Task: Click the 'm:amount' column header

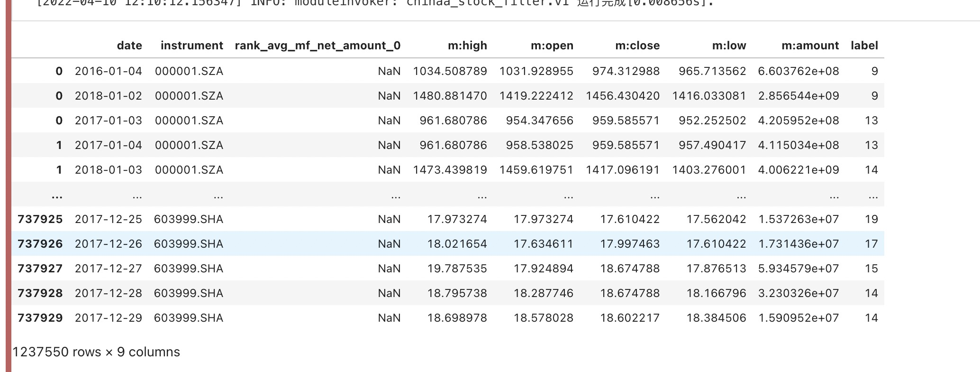Action: point(810,46)
